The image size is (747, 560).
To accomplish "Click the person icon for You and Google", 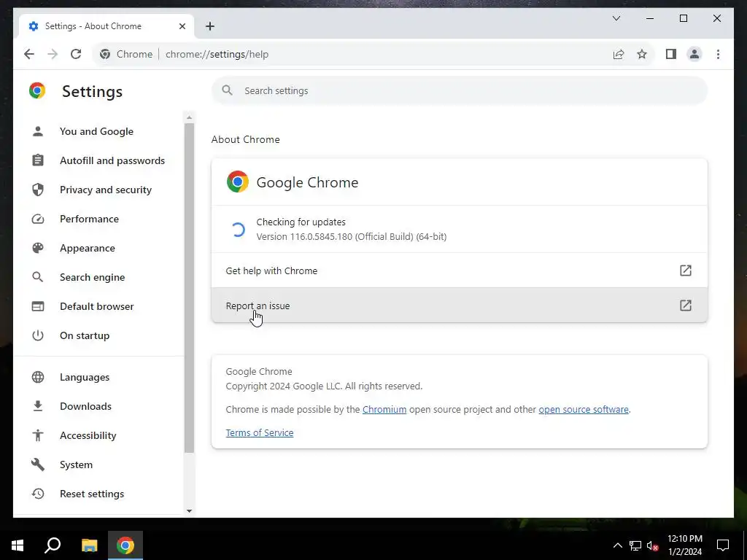I will [38, 131].
